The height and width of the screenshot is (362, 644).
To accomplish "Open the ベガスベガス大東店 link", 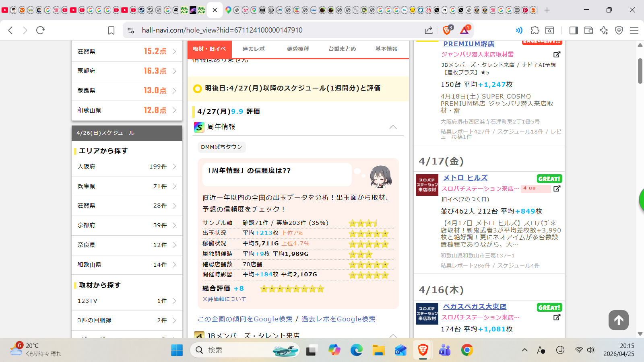I will (x=475, y=306).
